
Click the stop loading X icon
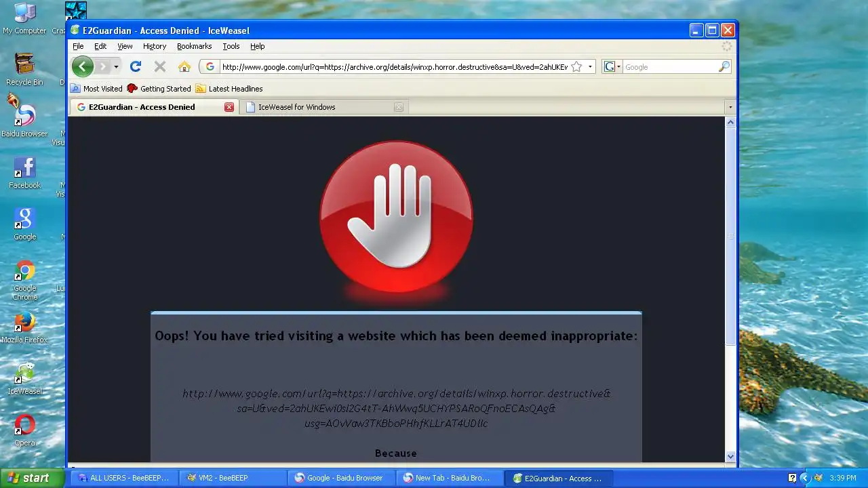160,66
